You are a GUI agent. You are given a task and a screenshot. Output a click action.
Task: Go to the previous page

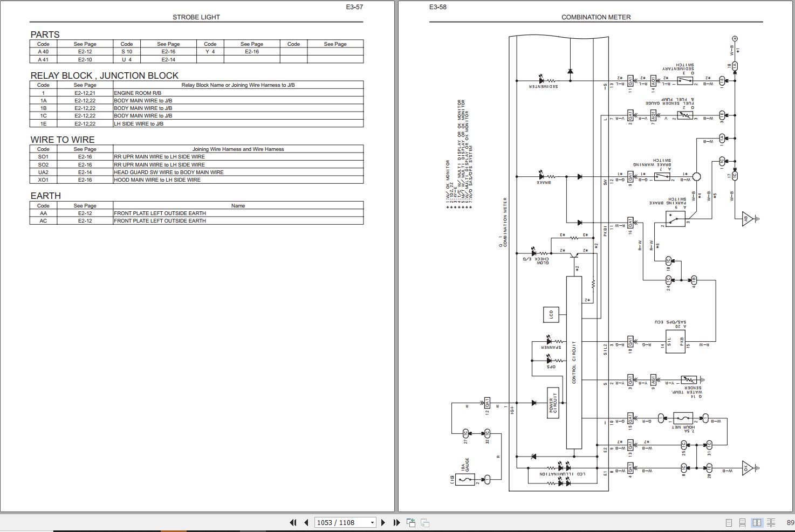pyautogui.click(x=306, y=522)
